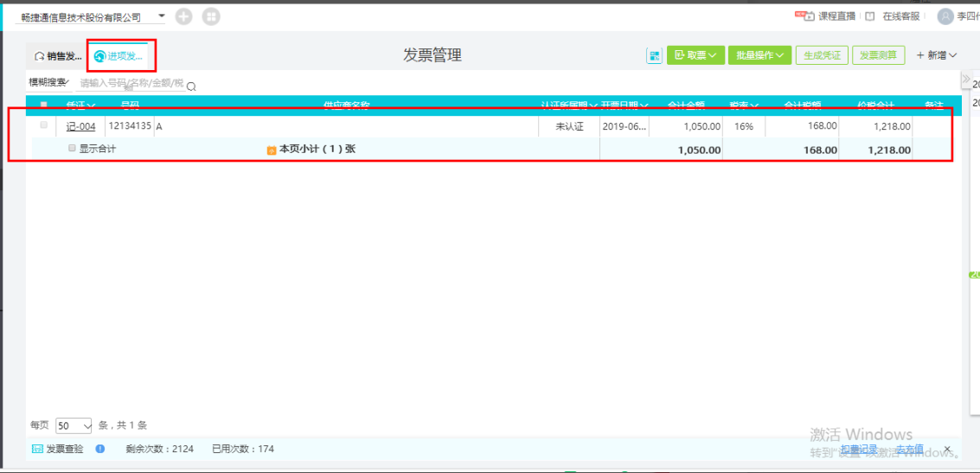Focus the invoice number/name/amount search field
This screenshot has height=473, width=980.
click(130, 83)
